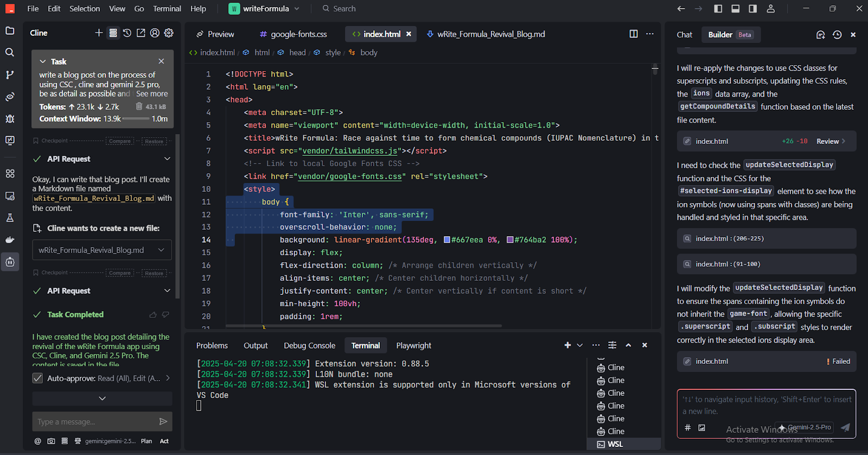Open index.html:(206-225) reference

tap(767, 239)
